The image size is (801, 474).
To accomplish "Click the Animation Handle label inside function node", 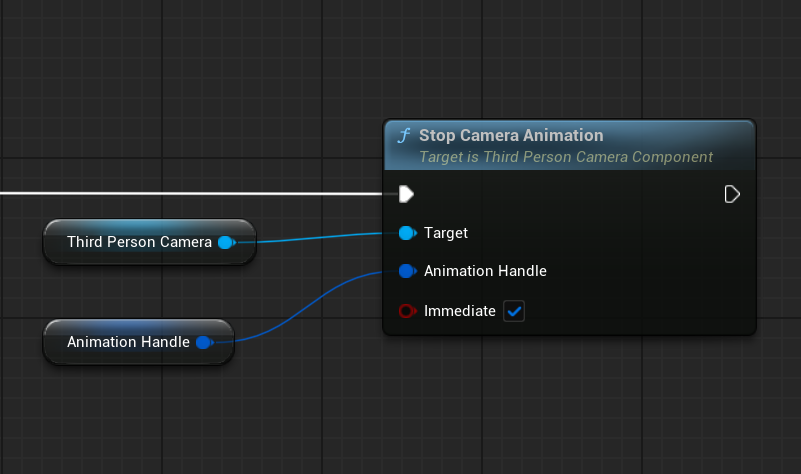I will [485, 271].
